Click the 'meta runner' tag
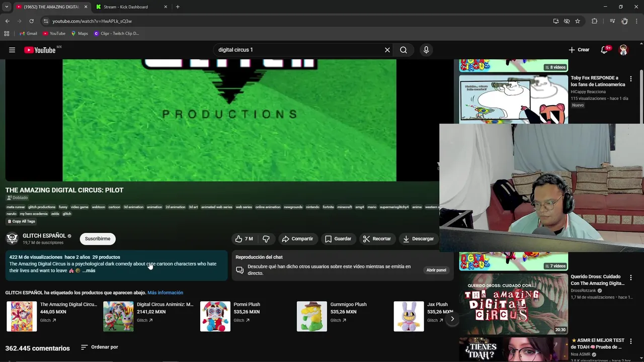 [x=16, y=207]
